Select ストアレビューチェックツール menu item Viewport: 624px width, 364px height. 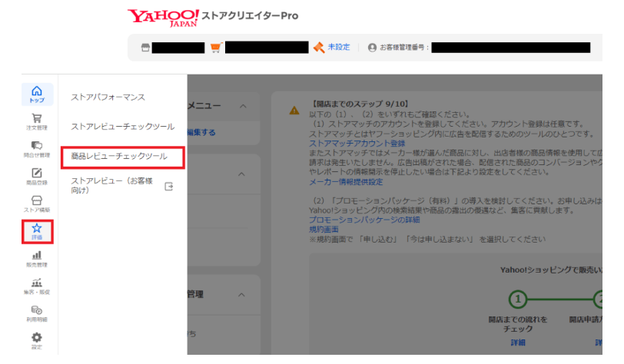[123, 126]
